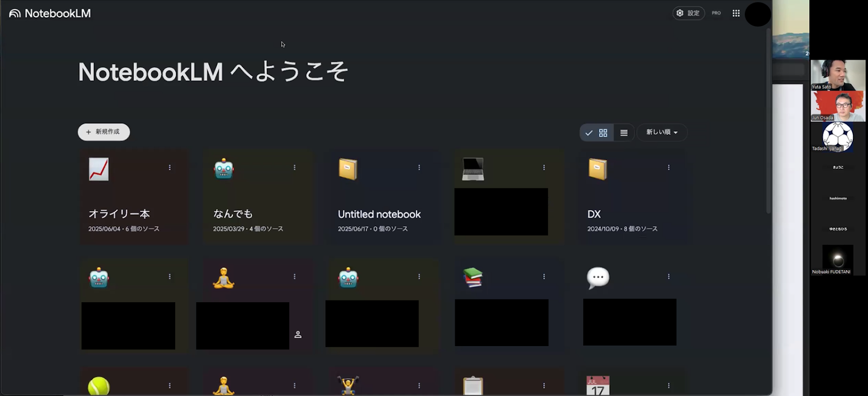Open the more menu for tennis ball notebook

tap(170, 386)
